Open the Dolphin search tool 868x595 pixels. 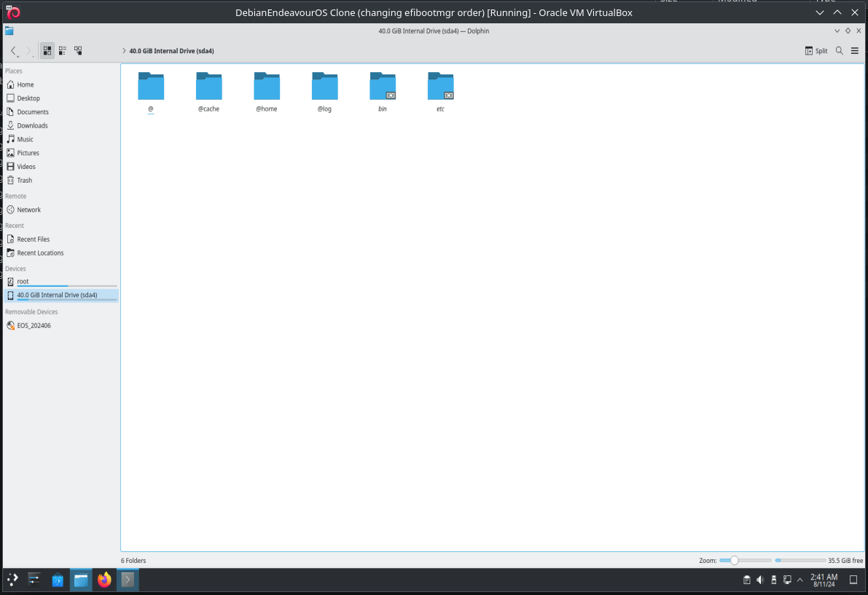(x=839, y=51)
